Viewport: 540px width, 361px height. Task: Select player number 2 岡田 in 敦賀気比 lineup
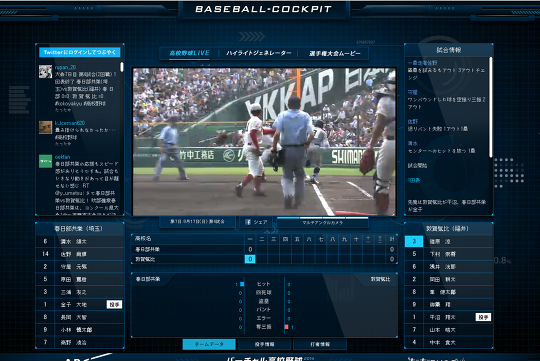click(x=448, y=279)
